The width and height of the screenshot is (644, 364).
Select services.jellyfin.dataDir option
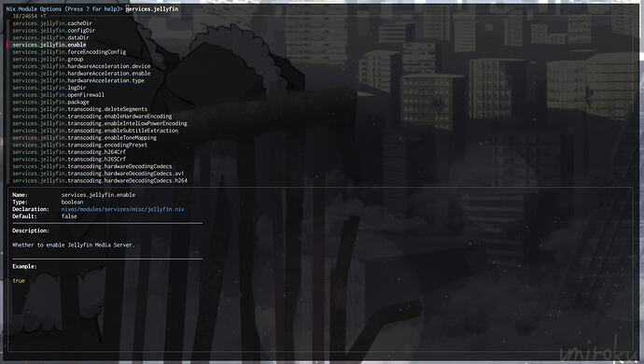pos(50,37)
